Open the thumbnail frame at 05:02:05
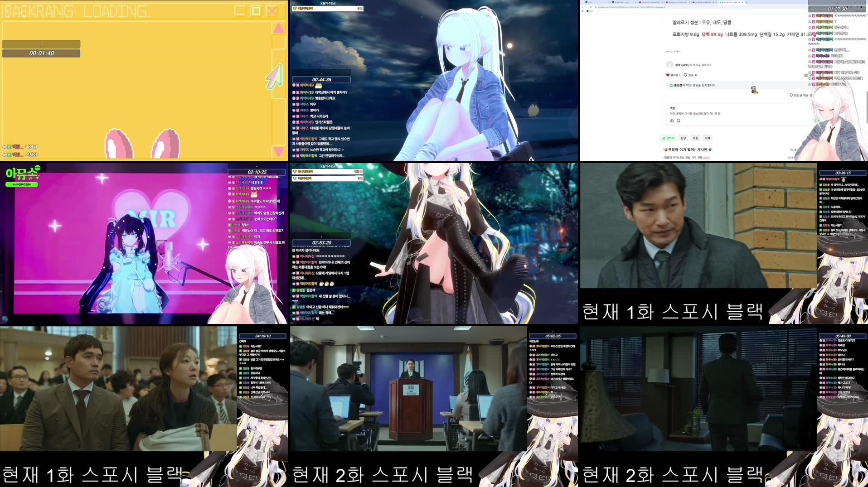 coord(434,406)
